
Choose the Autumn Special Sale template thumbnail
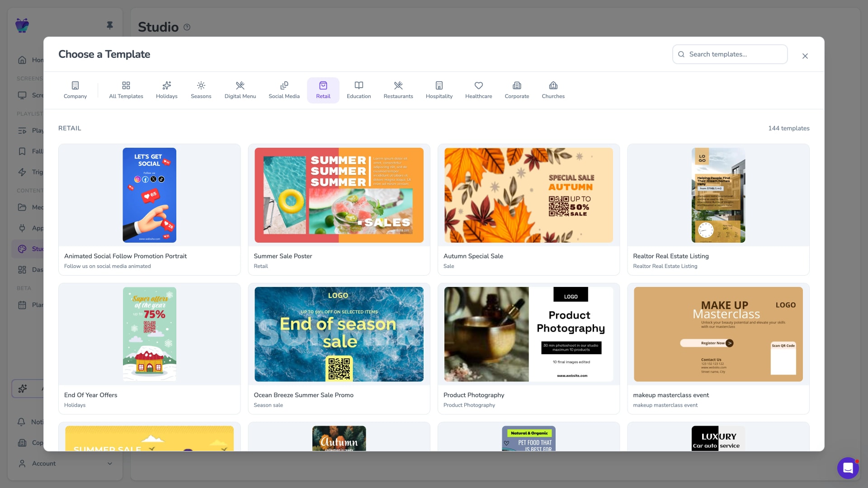tap(528, 195)
